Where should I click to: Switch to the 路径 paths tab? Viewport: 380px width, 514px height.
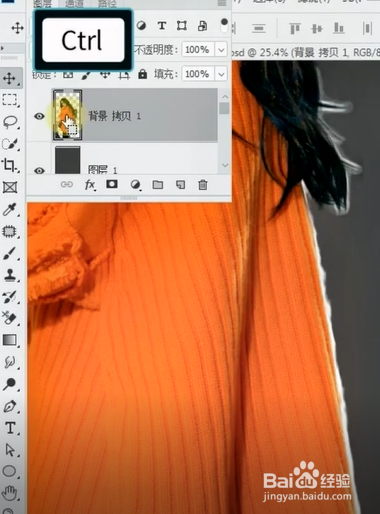click(107, 3)
